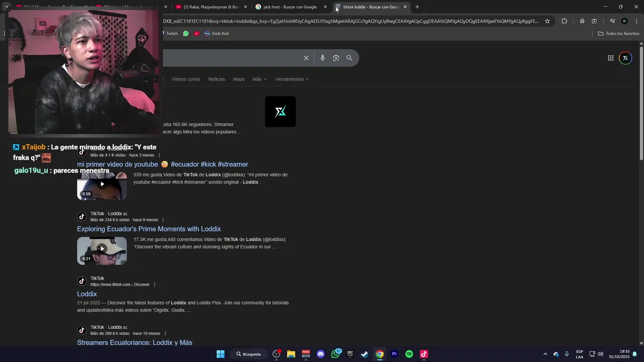Open WhatsApp from the taskbar
Image resolution: width=644 pixels, height=362 pixels.
click(336, 354)
